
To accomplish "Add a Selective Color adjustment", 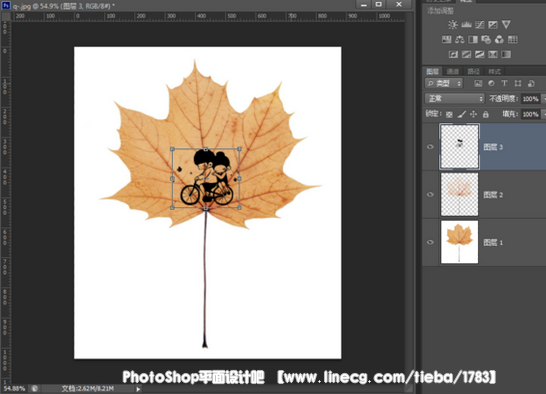I will point(493,54).
